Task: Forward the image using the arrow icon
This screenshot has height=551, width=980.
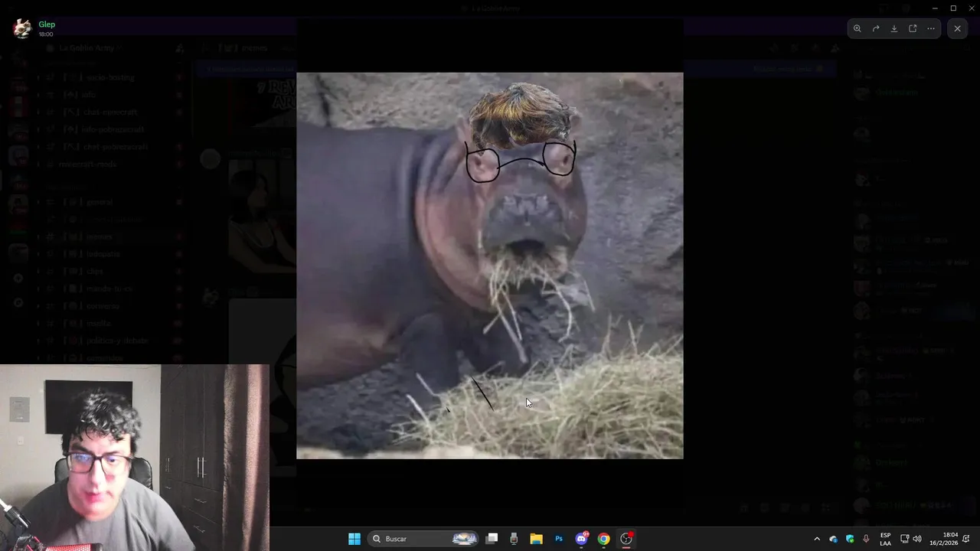Action: click(876, 28)
